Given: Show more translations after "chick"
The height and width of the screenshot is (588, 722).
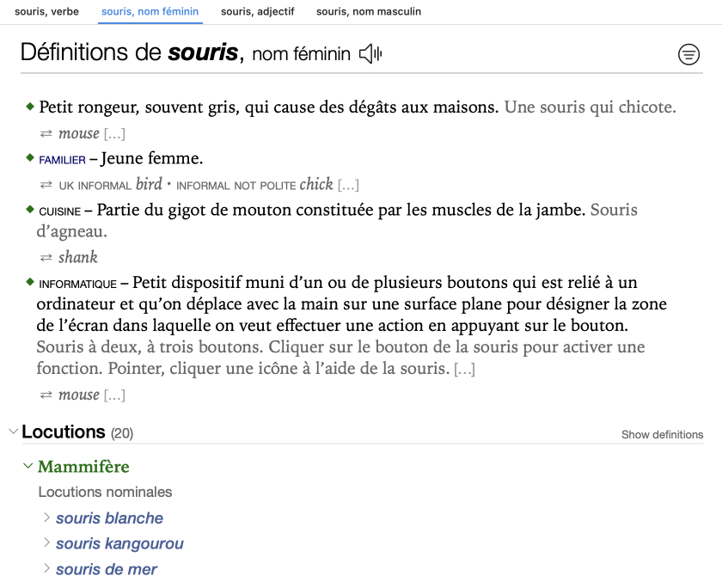Looking at the screenshot, I should click(x=348, y=186).
